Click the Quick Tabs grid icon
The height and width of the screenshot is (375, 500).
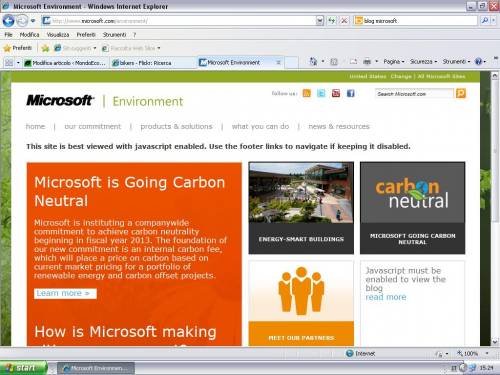(9, 63)
